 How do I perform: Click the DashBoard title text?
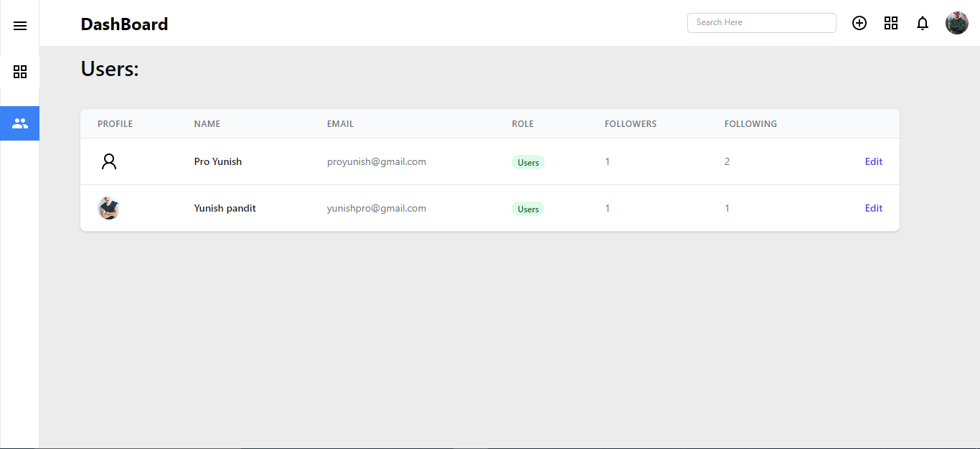(124, 24)
